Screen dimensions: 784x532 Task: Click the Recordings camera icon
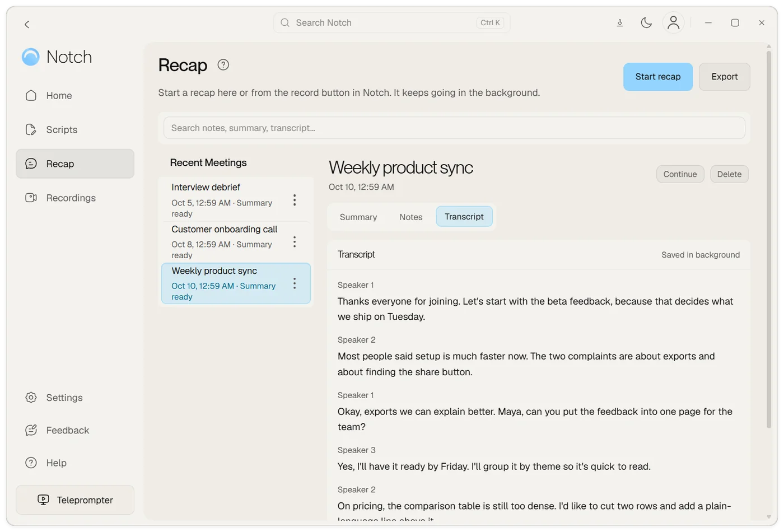click(x=31, y=198)
